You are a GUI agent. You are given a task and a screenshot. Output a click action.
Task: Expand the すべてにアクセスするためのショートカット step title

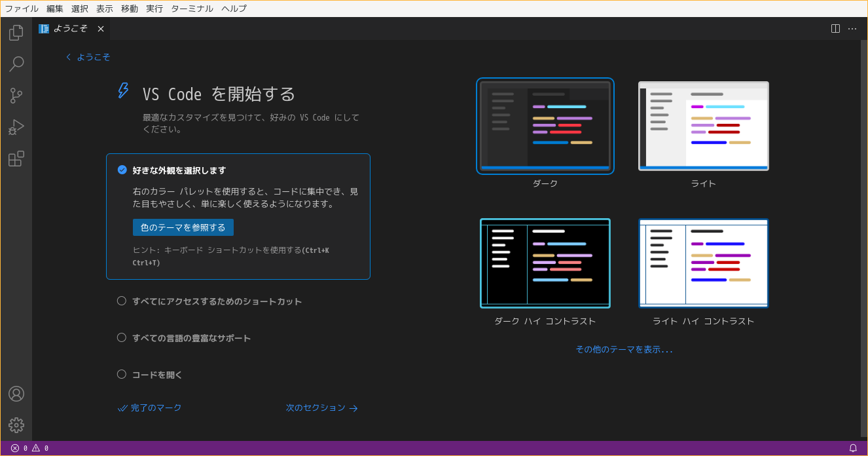[x=217, y=301]
